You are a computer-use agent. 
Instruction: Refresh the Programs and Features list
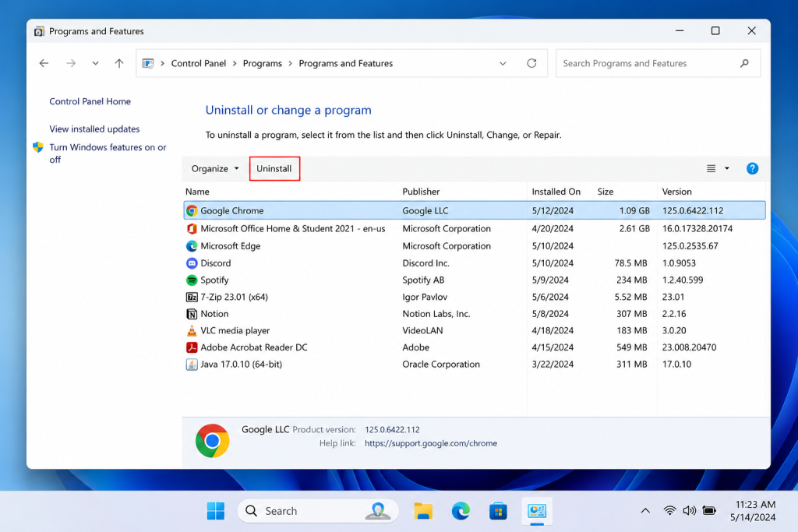tap(531, 63)
